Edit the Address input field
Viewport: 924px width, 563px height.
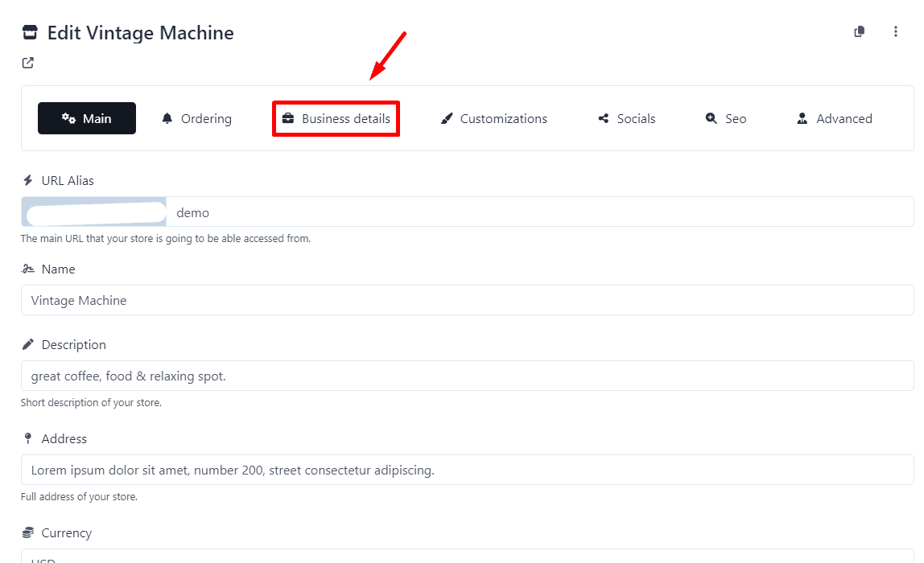467,470
